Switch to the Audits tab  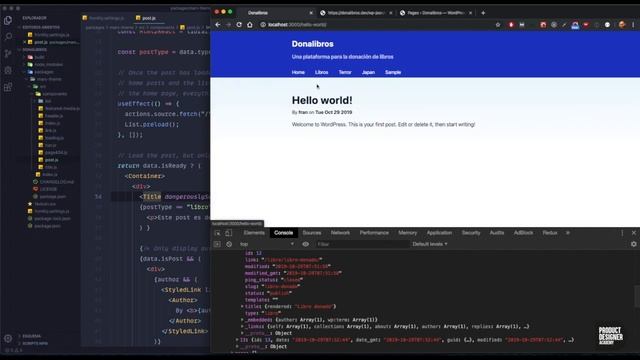pos(497,233)
